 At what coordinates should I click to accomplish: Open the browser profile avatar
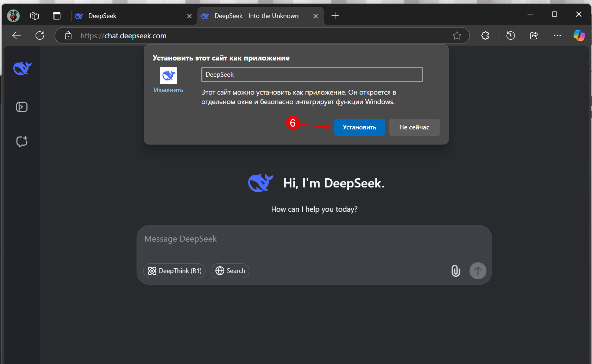coord(13,16)
